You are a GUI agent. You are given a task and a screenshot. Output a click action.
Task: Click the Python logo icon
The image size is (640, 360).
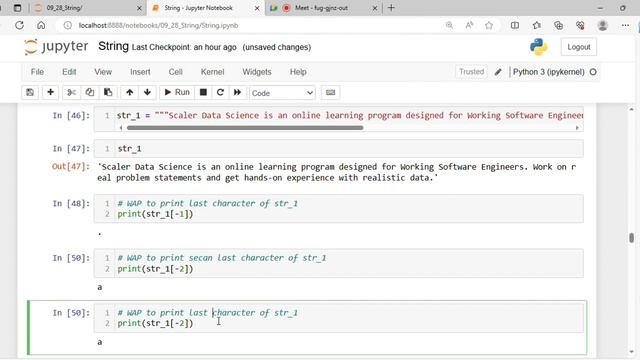coord(538,47)
